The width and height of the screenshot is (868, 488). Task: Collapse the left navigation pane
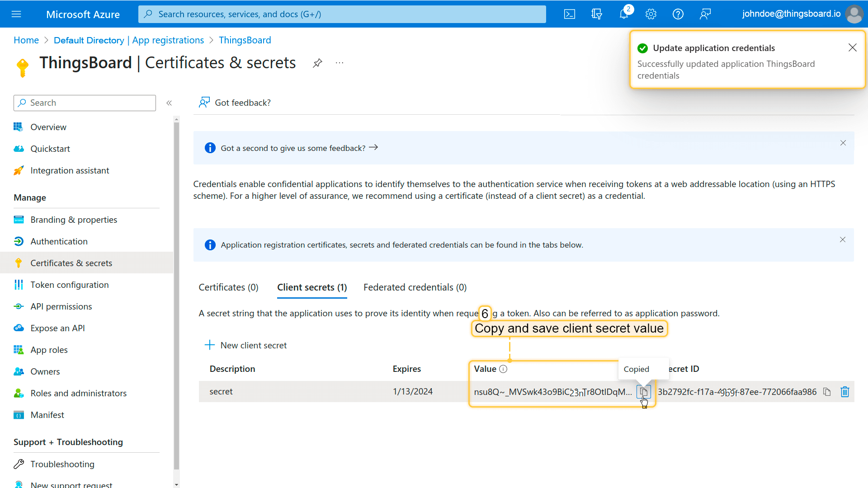click(169, 103)
